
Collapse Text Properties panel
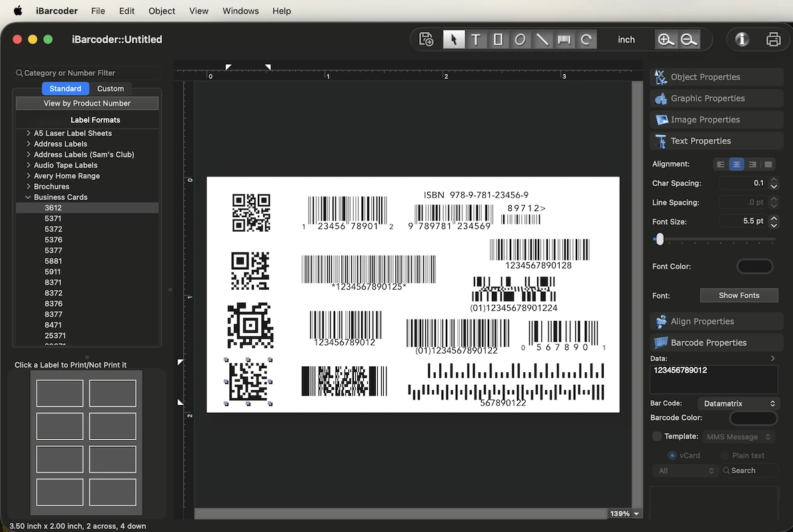[716, 140]
